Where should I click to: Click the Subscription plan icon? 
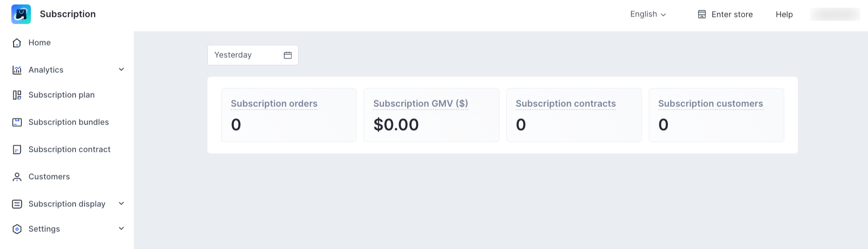17,95
